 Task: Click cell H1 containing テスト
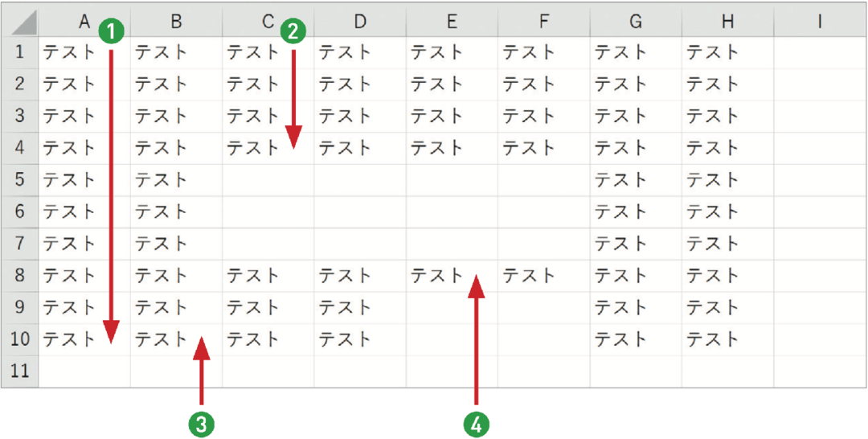727,52
